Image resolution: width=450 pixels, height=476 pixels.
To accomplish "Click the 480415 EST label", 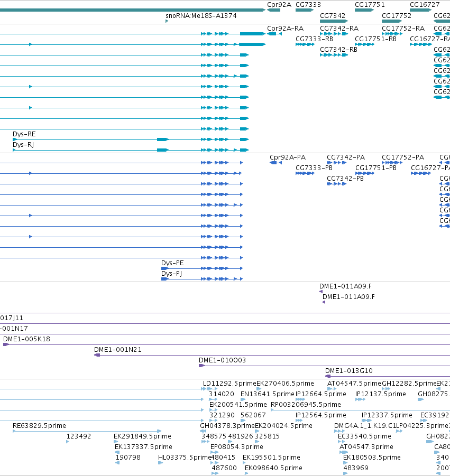I will tap(223, 458).
